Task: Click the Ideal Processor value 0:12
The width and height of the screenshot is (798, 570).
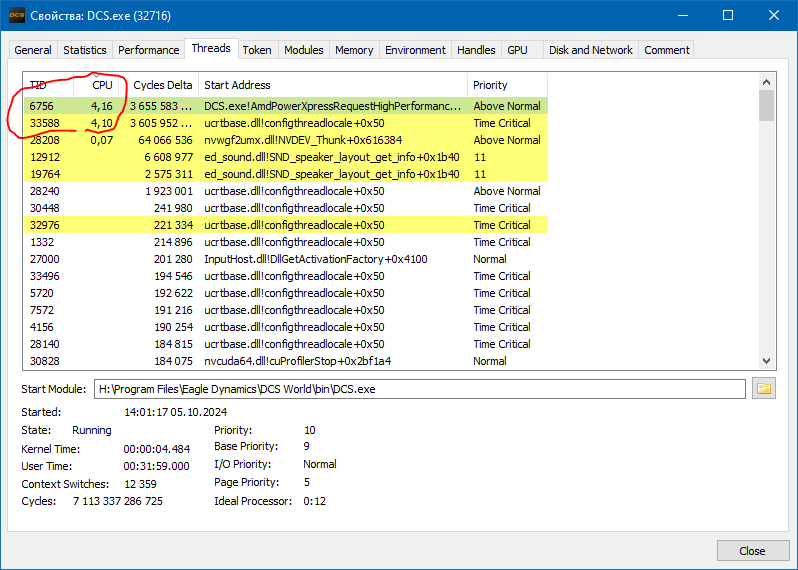Action: click(x=315, y=501)
